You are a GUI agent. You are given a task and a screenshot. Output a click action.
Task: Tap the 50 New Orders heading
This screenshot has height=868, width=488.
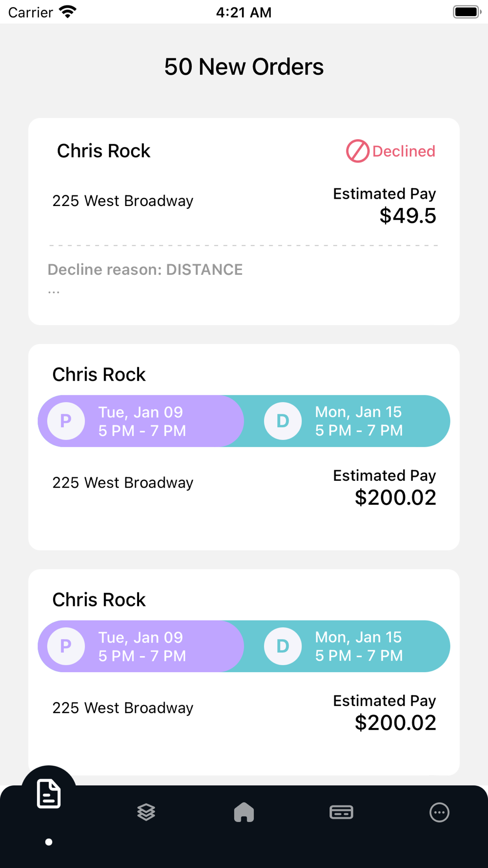point(244,67)
